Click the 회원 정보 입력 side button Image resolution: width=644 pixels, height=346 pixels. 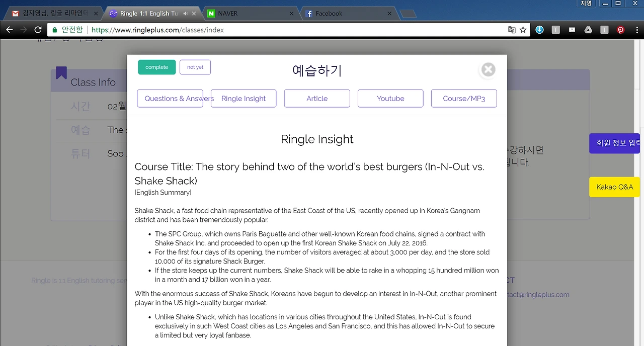614,143
